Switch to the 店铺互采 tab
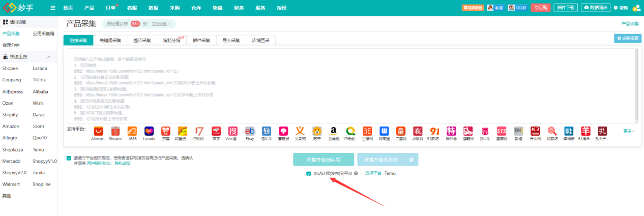The height and width of the screenshot is (216, 644). click(260, 41)
